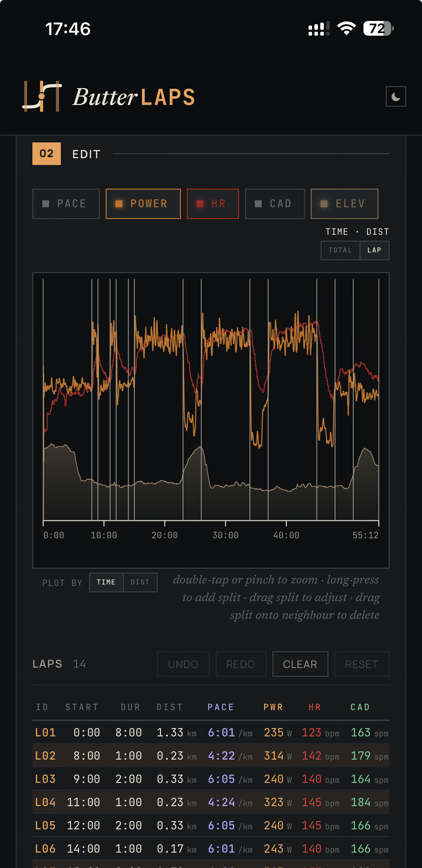Select lap row L06
The height and width of the screenshot is (868, 422).
click(x=211, y=849)
